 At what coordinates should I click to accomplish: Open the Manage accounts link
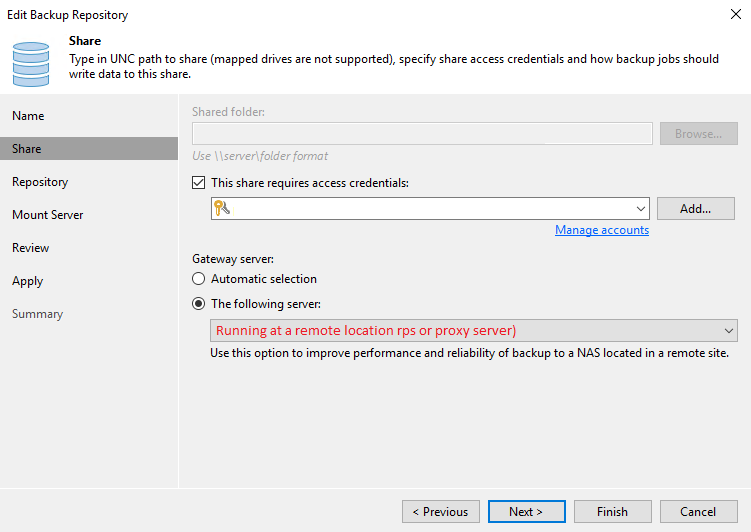click(x=602, y=230)
